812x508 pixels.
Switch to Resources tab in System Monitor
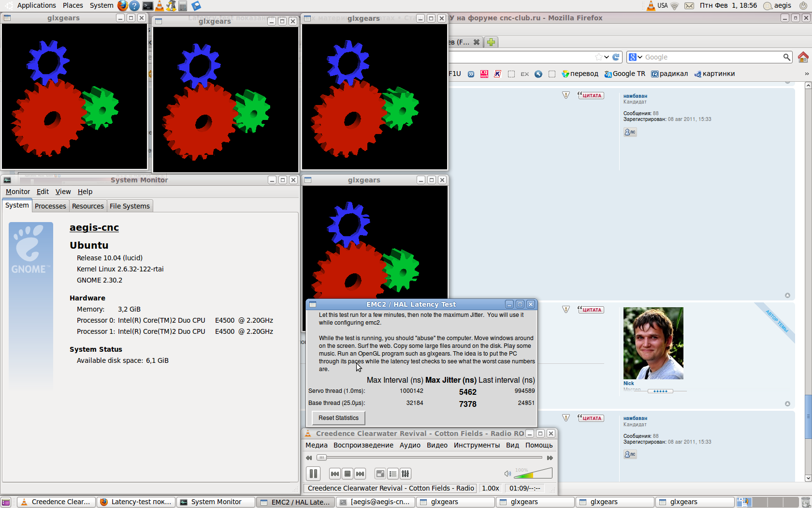tap(88, 206)
